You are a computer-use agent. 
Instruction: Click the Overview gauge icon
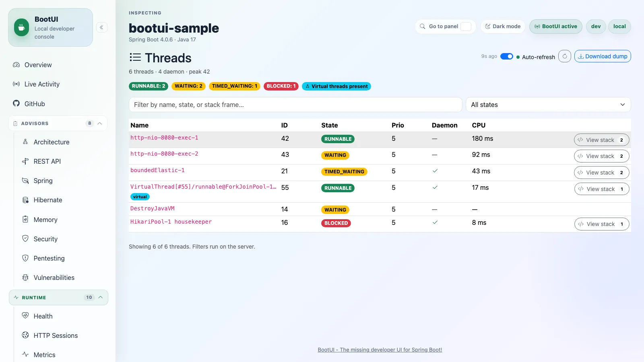point(16,65)
